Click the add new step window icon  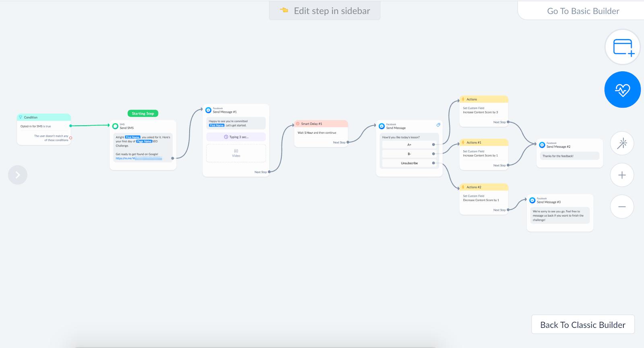coord(623,47)
